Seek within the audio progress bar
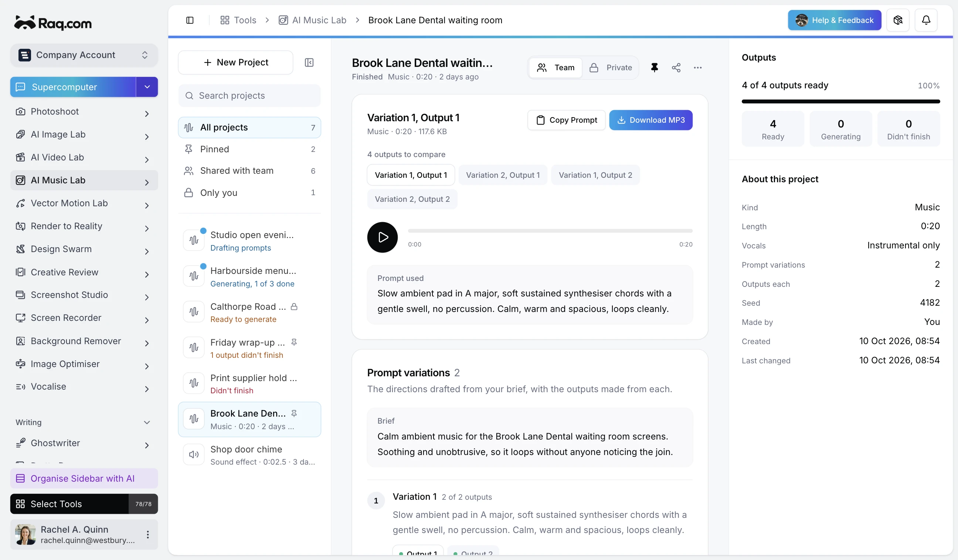 550,231
